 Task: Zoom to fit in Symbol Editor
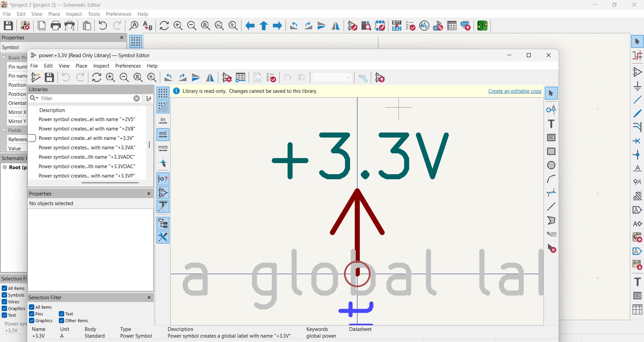tap(138, 78)
